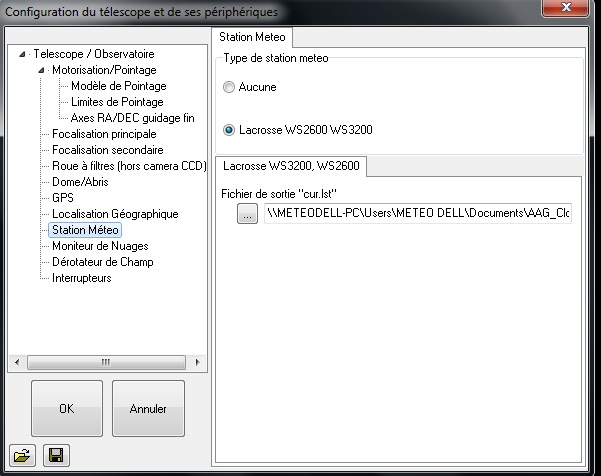Click the browse "..." file button
The width and height of the screenshot is (601, 476).
(247, 214)
